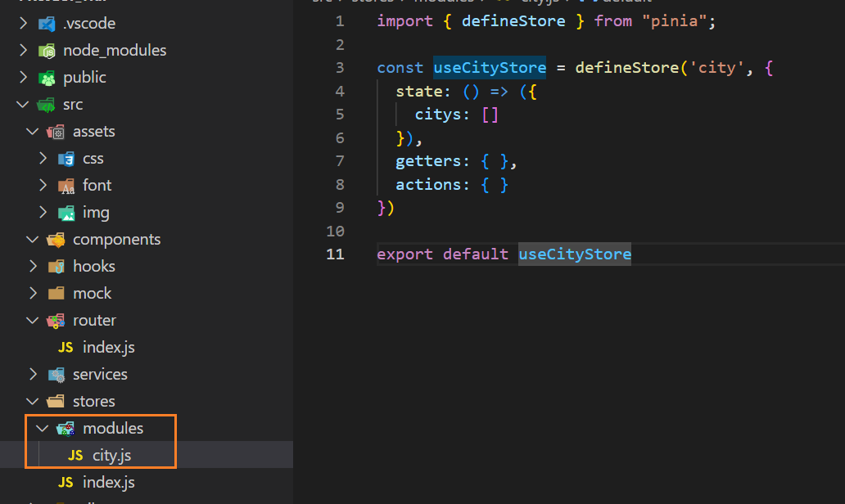Click the "citys" property in the code
Viewport: 845px width, 504px height.
tap(438, 115)
